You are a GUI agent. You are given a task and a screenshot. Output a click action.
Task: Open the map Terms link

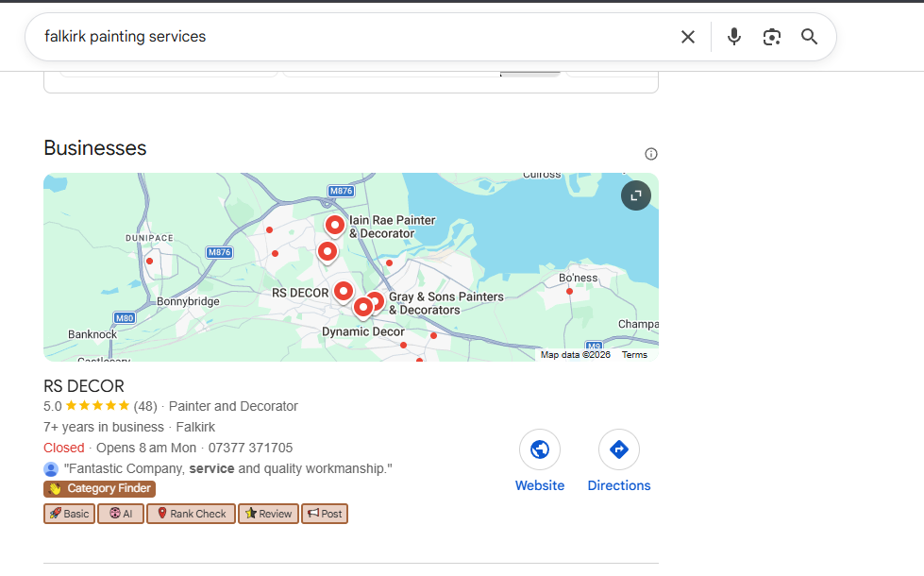[x=634, y=355]
